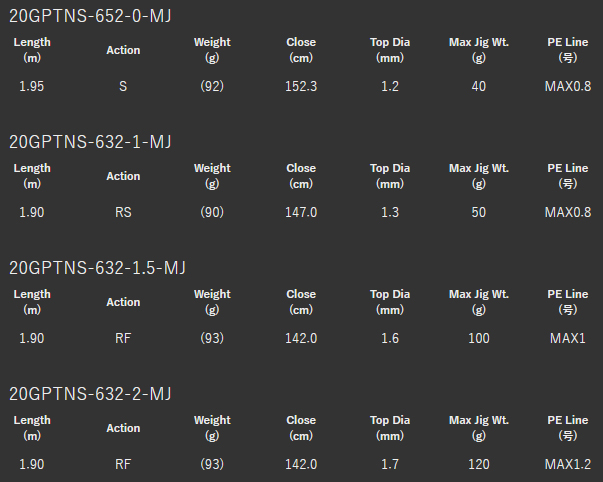Select the top diameter value 1.6

[390, 338]
